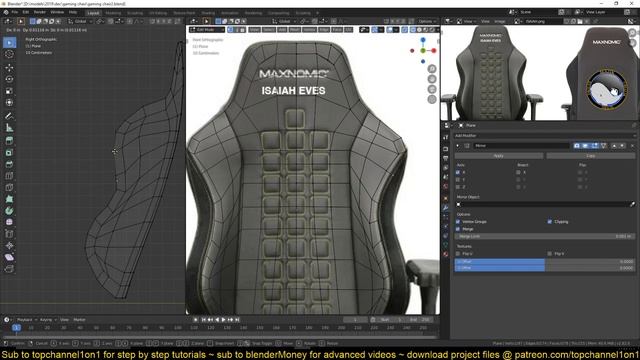Select the Edge Slide tool

9,234
